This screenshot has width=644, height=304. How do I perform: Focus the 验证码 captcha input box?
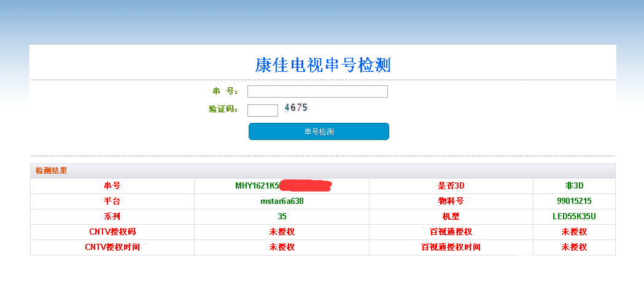[x=263, y=111]
